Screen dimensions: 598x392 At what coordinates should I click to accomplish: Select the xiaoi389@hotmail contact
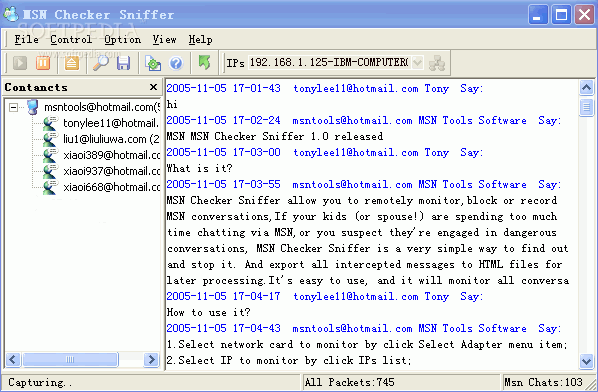[111, 155]
